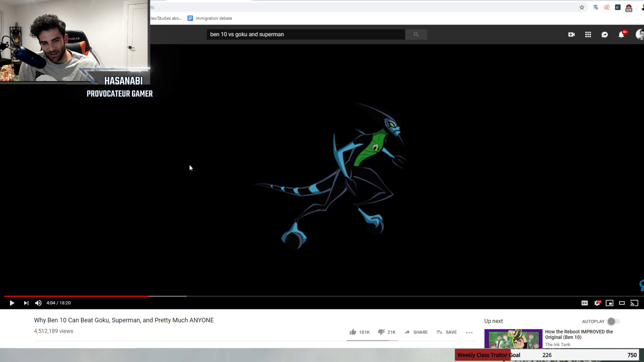
Task: Switch to theater mode
Action: (x=622, y=303)
